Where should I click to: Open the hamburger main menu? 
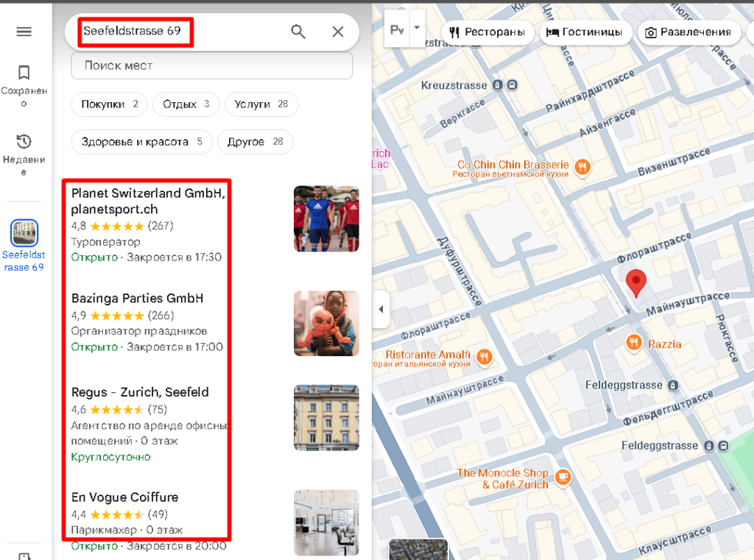(x=24, y=32)
